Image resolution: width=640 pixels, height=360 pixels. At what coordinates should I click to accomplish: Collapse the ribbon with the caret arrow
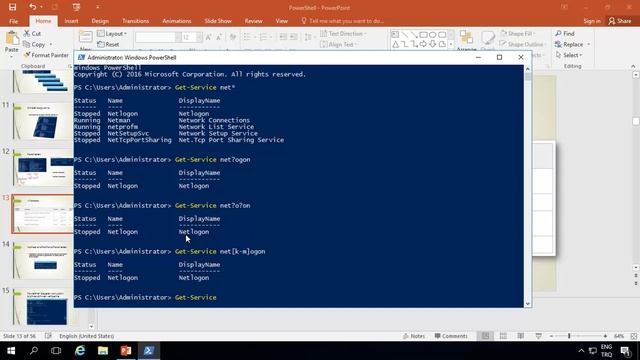[633, 66]
